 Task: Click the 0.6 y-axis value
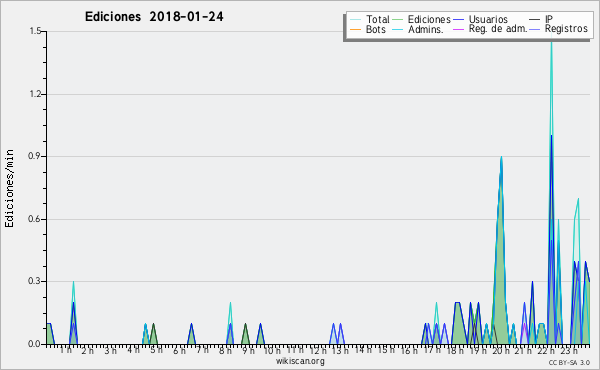tap(34, 219)
